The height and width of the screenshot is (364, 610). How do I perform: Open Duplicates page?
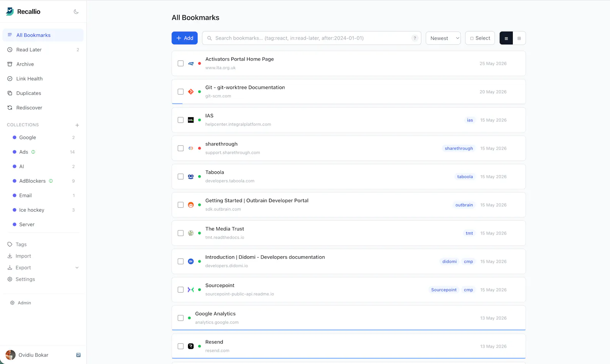[43, 93]
